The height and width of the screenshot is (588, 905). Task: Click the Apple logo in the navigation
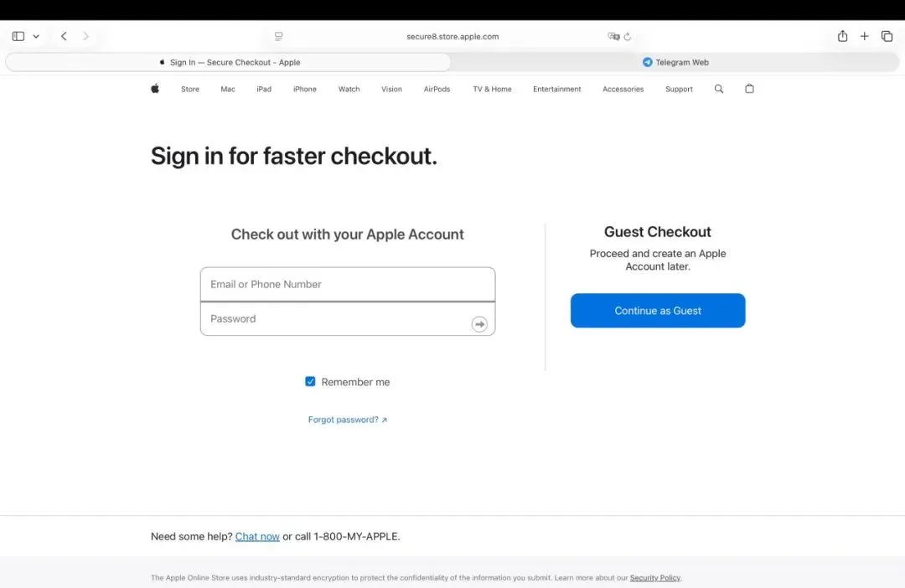point(155,89)
